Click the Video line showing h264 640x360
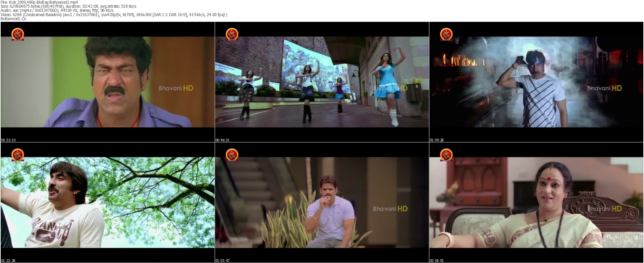644x263 pixels. click(114, 14)
